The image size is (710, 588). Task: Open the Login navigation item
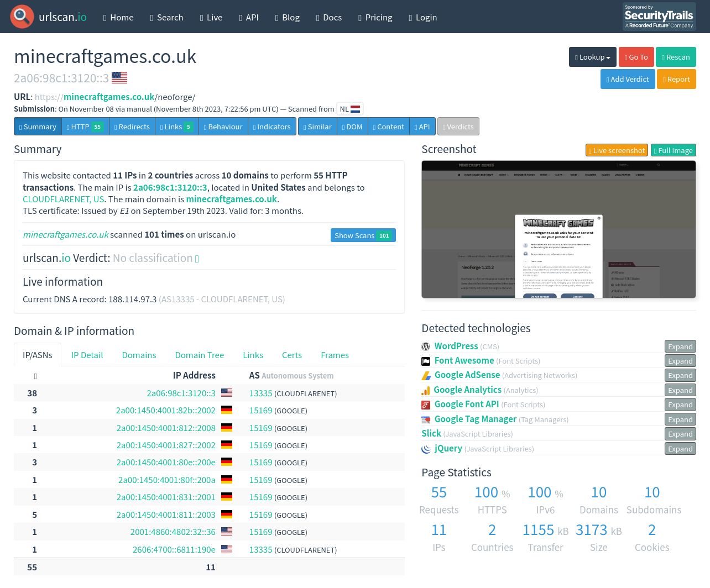coord(423,17)
